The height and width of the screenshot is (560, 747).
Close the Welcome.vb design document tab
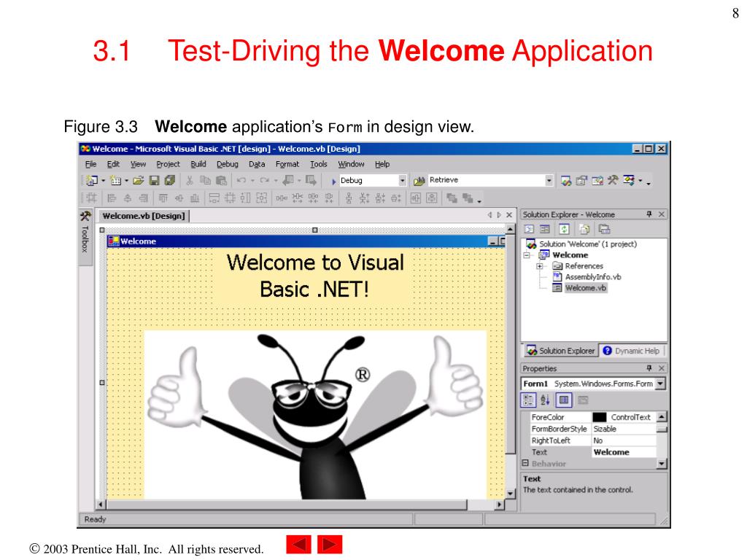point(509,215)
